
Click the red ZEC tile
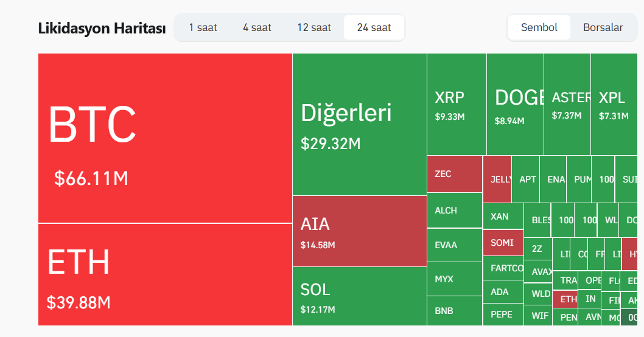click(454, 174)
